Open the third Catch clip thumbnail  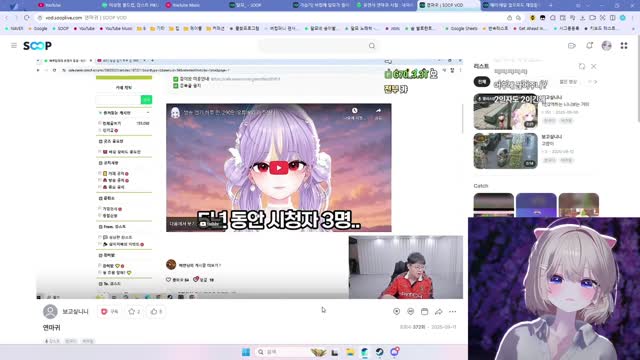point(579,205)
